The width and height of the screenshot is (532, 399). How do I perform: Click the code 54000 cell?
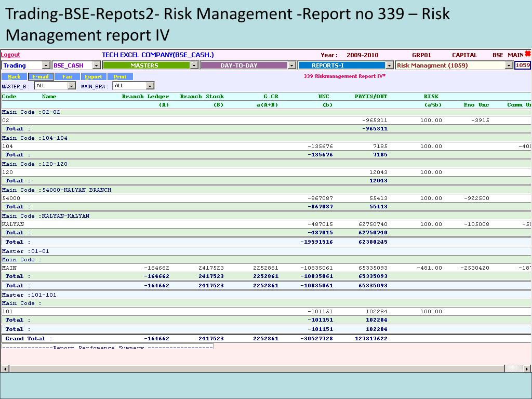point(11,198)
